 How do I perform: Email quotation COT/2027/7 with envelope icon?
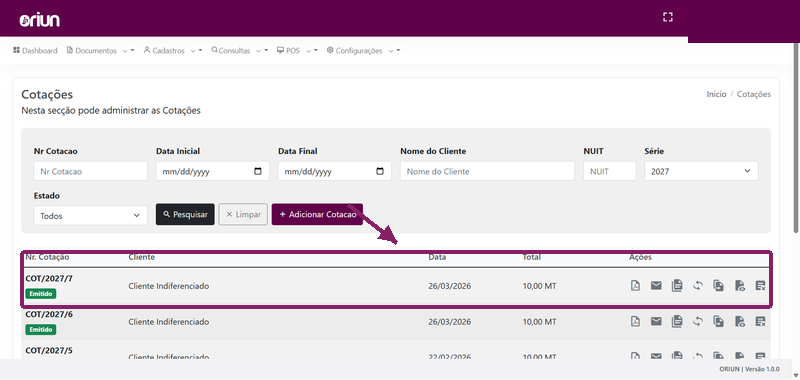tap(656, 286)
